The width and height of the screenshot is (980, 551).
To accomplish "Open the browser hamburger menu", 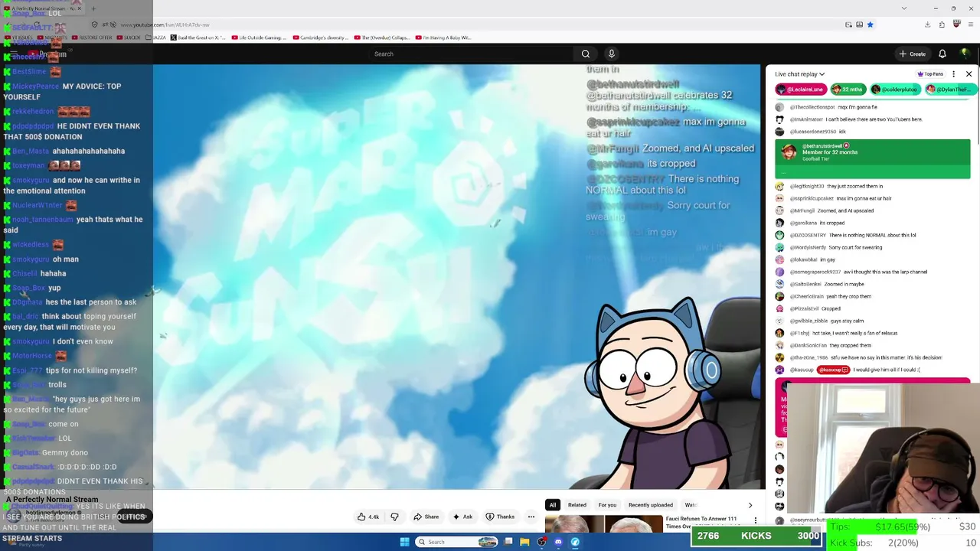I will coord(970,24).
